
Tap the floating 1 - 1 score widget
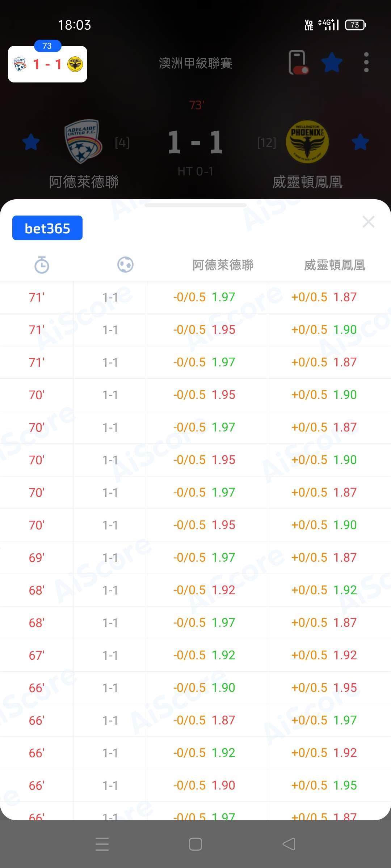pos(47,64)
